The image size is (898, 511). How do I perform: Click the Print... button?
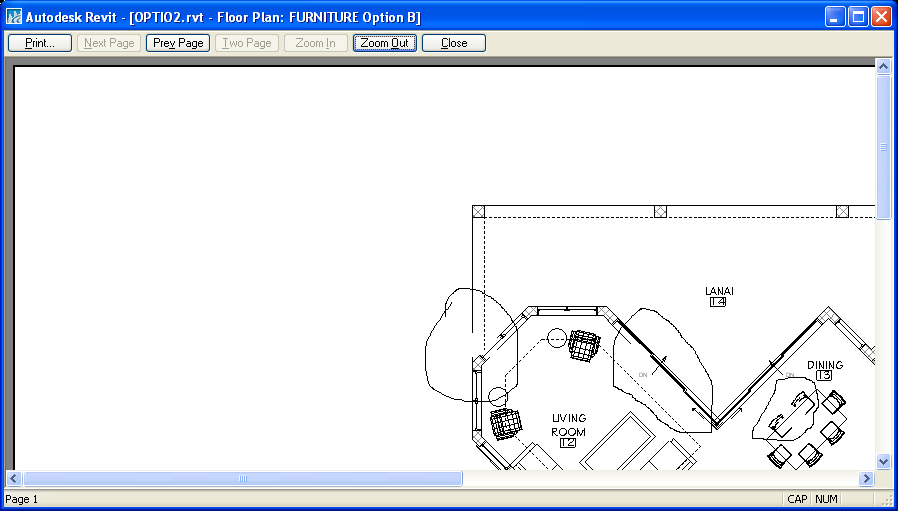coord(40,43)
